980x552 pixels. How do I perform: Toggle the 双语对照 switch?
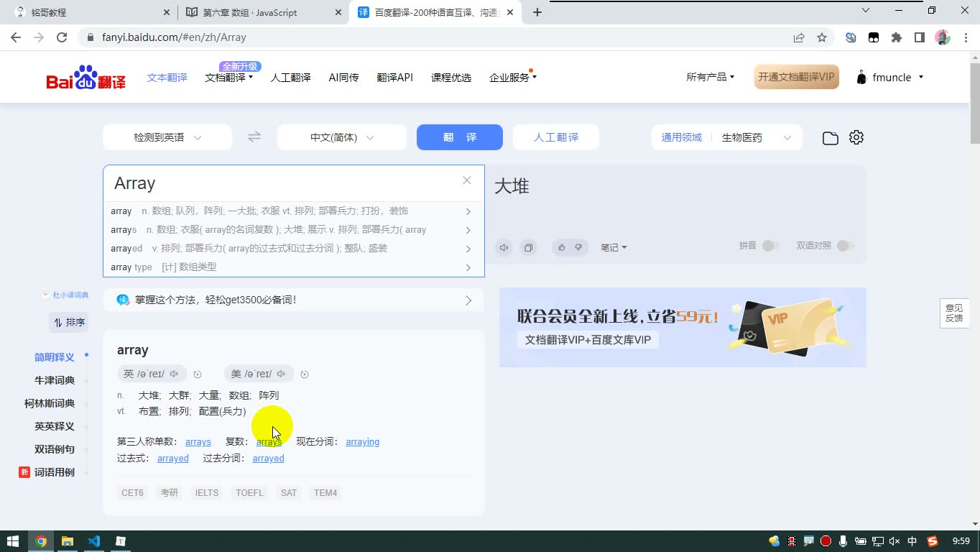(845, 246)
